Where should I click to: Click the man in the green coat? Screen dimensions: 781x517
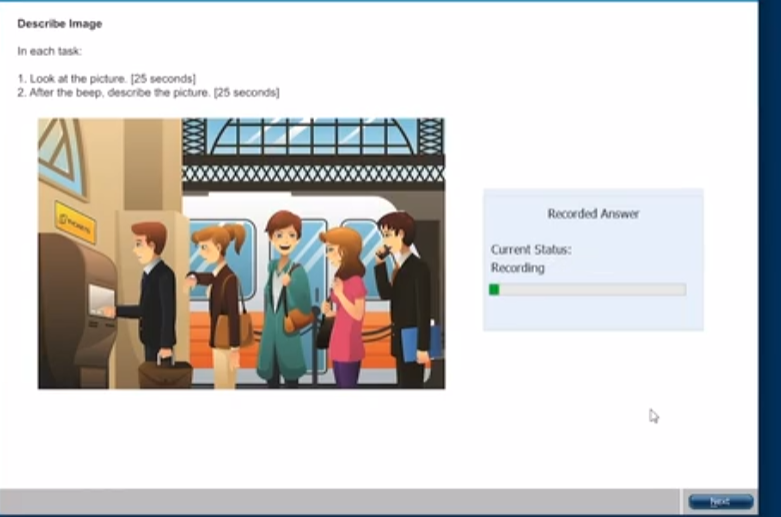pos(283,300)
